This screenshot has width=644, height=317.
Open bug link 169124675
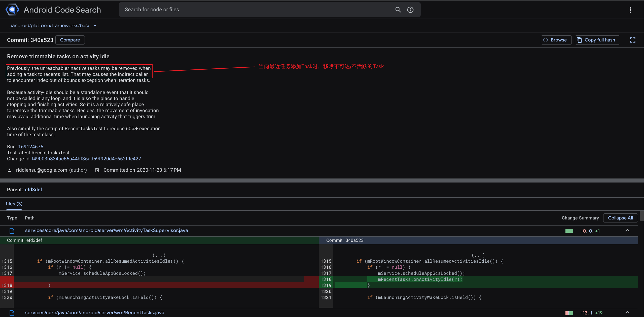31,147
